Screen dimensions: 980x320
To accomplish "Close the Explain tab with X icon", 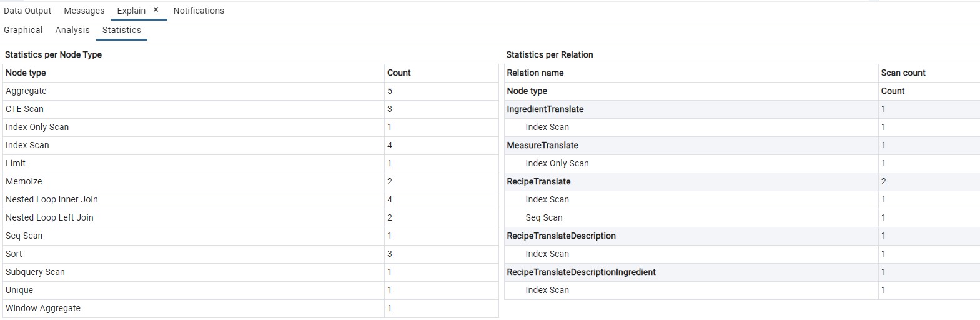I will click(x=156, y=10).
